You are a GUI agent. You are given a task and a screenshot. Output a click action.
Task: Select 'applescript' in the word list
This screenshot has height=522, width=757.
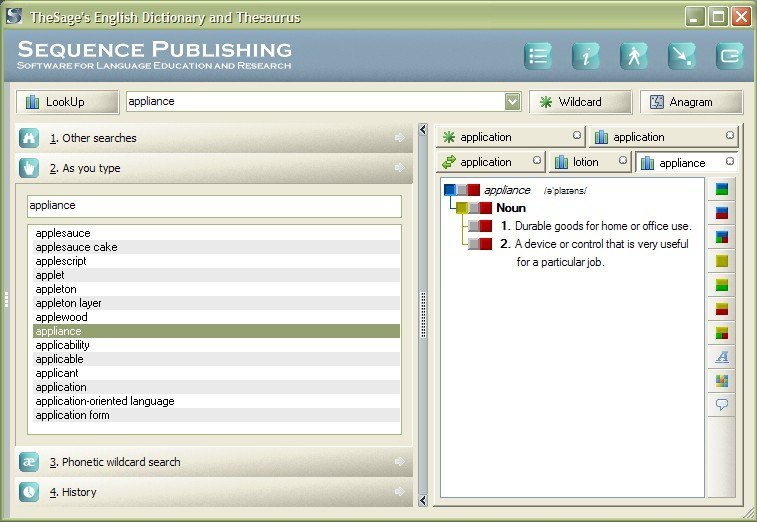click(x=216, y=261)
